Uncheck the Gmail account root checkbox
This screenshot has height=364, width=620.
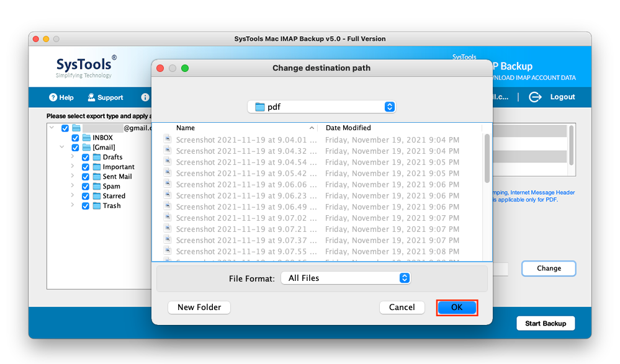pyautogui.click(x=65, y=128)
